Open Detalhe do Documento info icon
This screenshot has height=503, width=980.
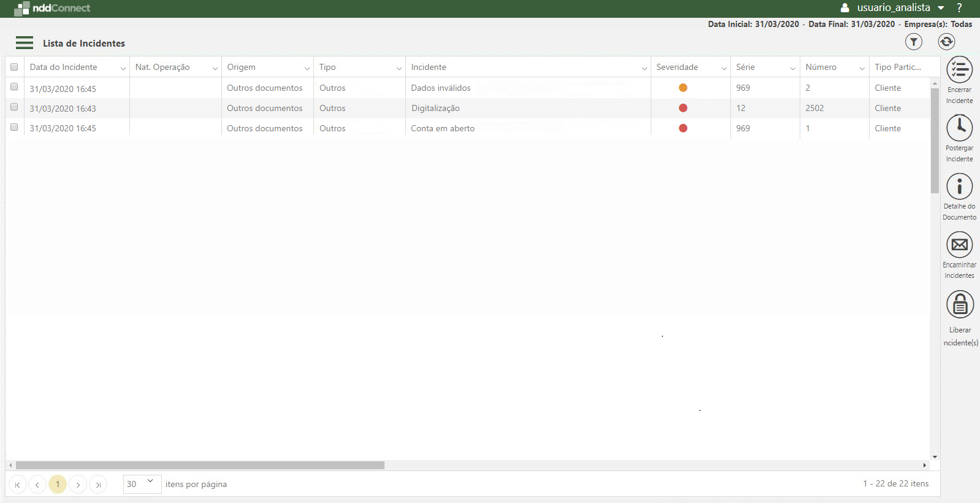(x=959, y=186)
